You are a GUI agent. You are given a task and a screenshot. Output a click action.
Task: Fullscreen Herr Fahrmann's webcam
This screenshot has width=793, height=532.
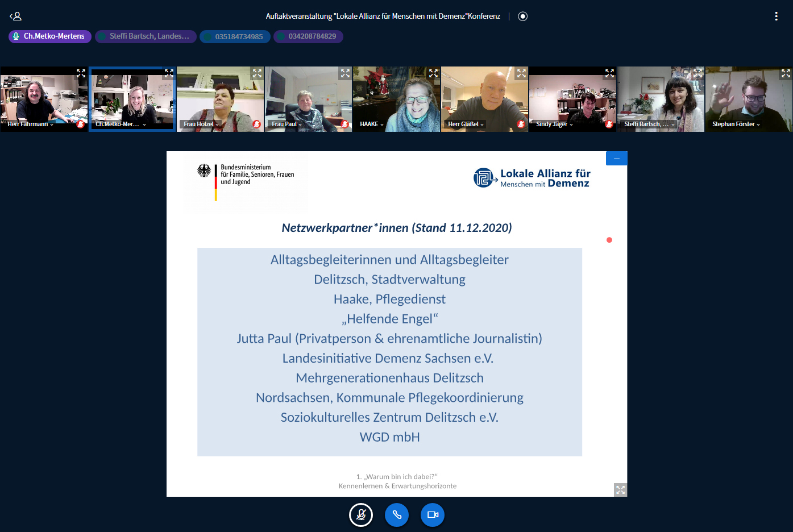pyautogui.click(x=81, y=73)
